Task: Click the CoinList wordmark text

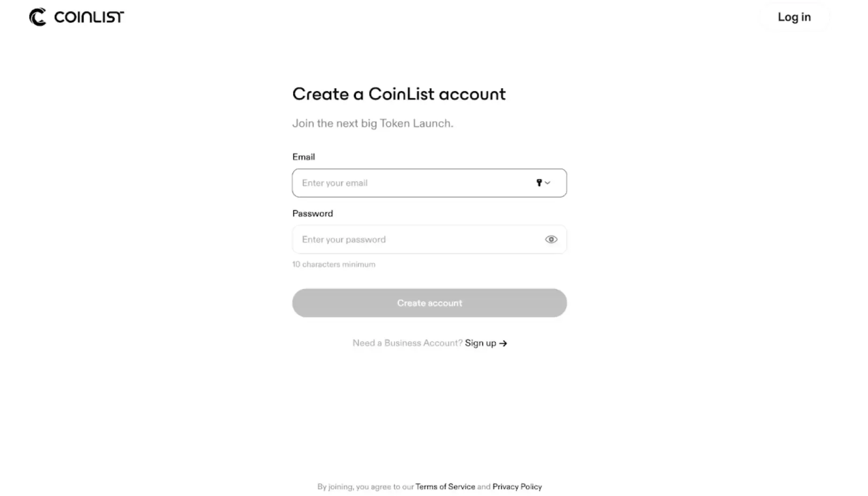Action: (89, 17)
